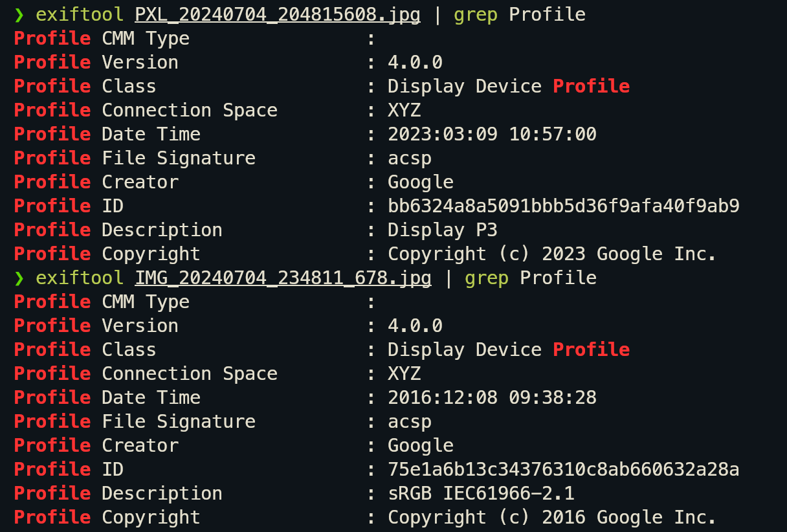Click the Display P3 description value
This screenshot has width=787, height=532.
[443, 230]
